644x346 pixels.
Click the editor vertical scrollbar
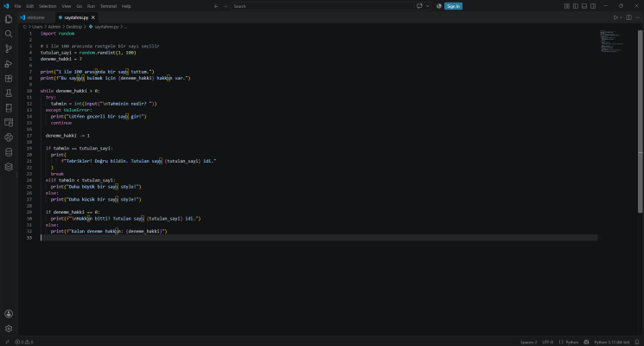pos(641,121)
